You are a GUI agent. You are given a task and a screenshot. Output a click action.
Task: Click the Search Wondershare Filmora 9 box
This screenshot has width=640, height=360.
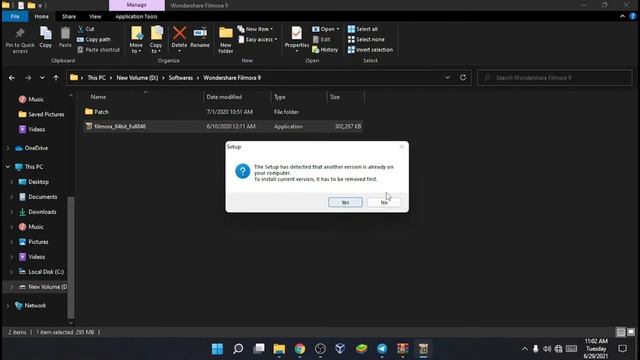click(x=554, y=78)
